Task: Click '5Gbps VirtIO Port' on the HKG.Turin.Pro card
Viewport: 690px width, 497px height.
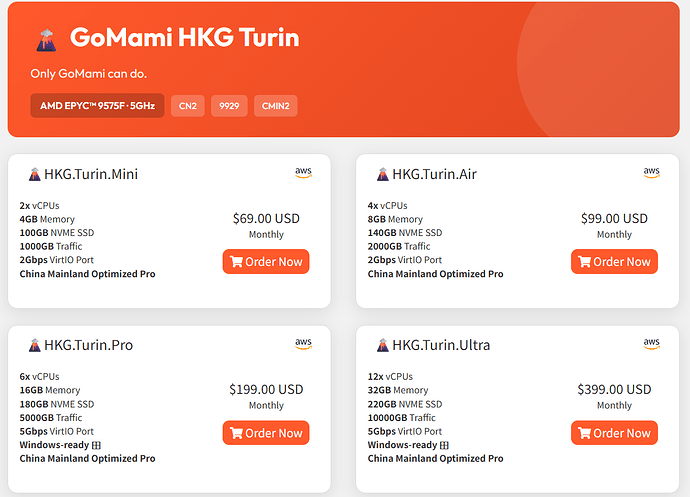Action: click(56, 431)
